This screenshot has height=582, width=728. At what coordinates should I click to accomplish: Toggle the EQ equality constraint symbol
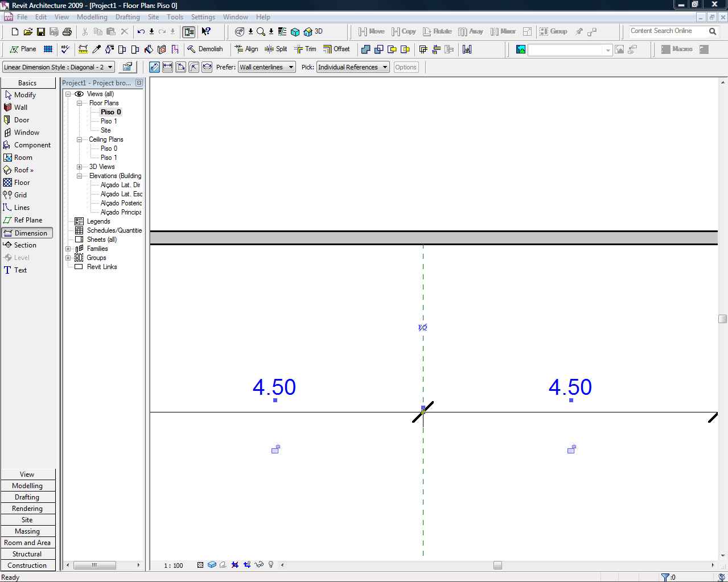click(x=422, y=328)
